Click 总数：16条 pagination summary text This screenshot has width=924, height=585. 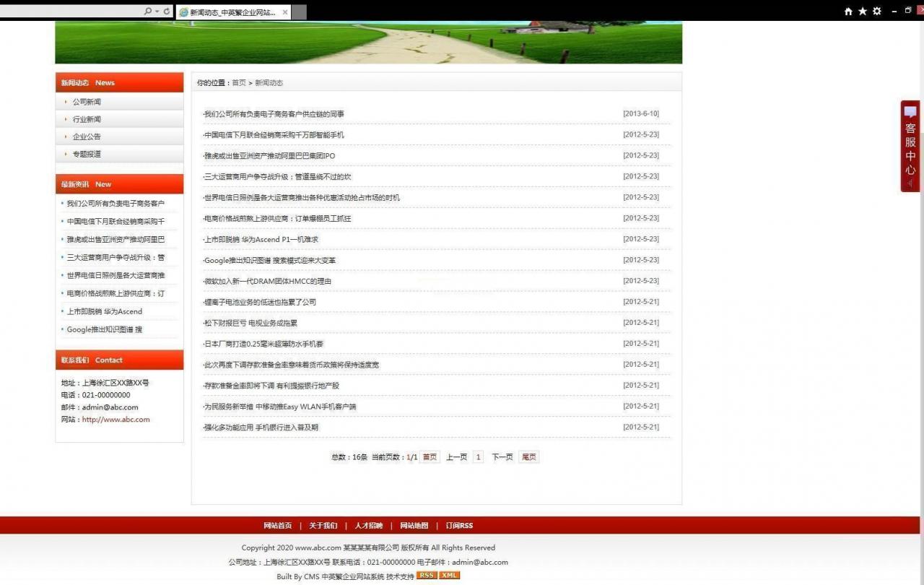pos(349,457)
